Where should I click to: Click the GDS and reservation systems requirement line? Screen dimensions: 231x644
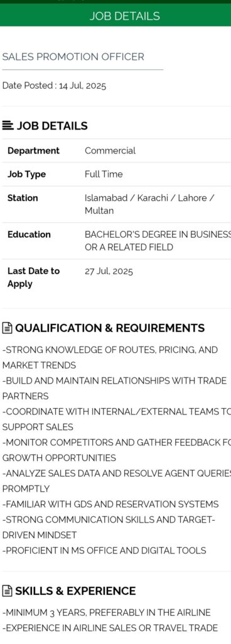point(110,504)
